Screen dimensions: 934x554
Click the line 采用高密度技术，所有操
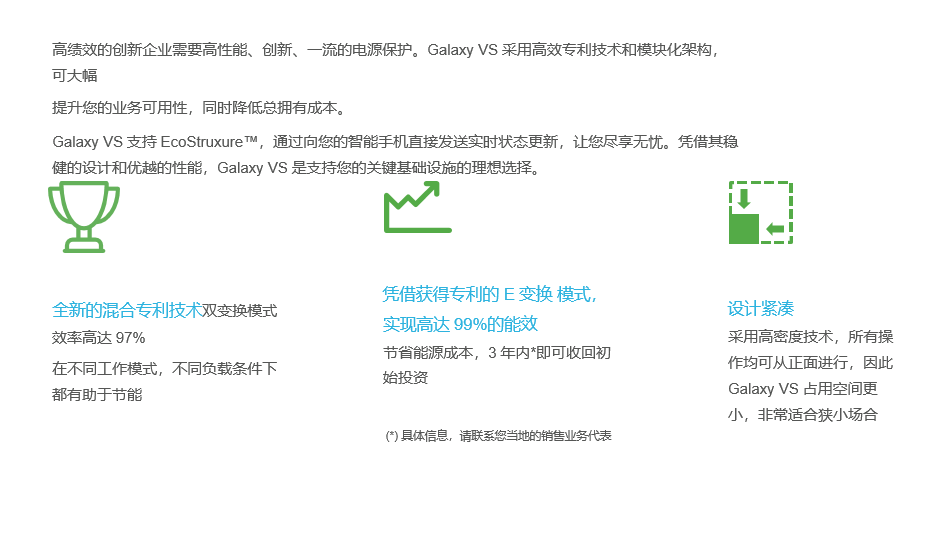pos(810,337)
